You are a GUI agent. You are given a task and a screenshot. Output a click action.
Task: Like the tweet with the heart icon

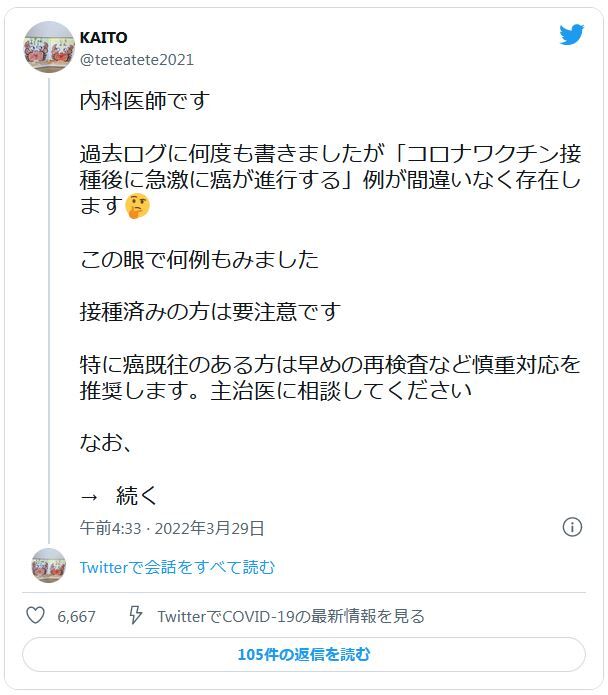click(x=35, y=615)
